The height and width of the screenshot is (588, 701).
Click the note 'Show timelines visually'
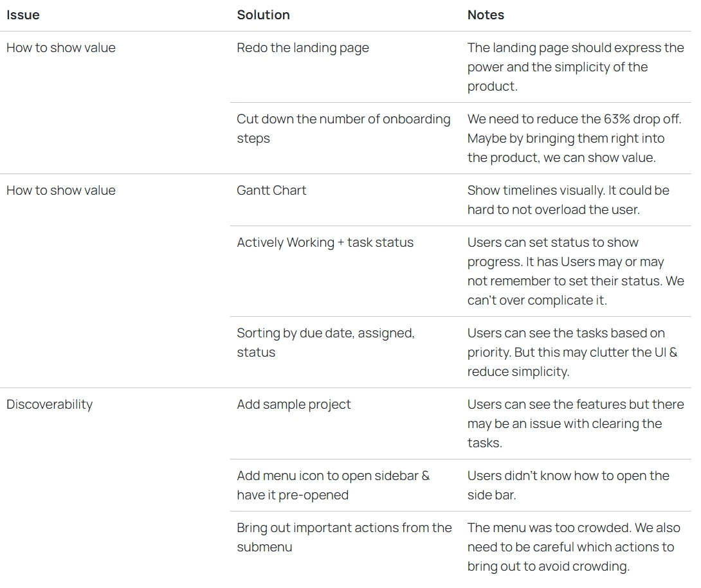(569, 200)
